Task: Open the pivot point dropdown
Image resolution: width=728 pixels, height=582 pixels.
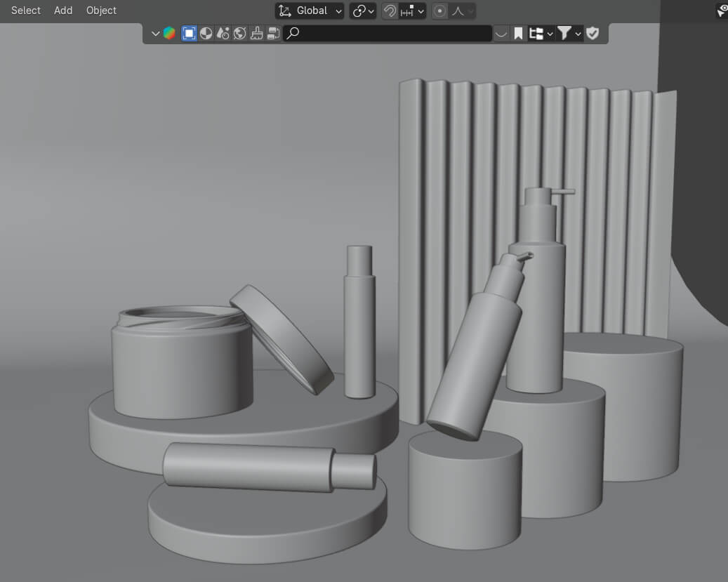Action: [x=363, y=11]
